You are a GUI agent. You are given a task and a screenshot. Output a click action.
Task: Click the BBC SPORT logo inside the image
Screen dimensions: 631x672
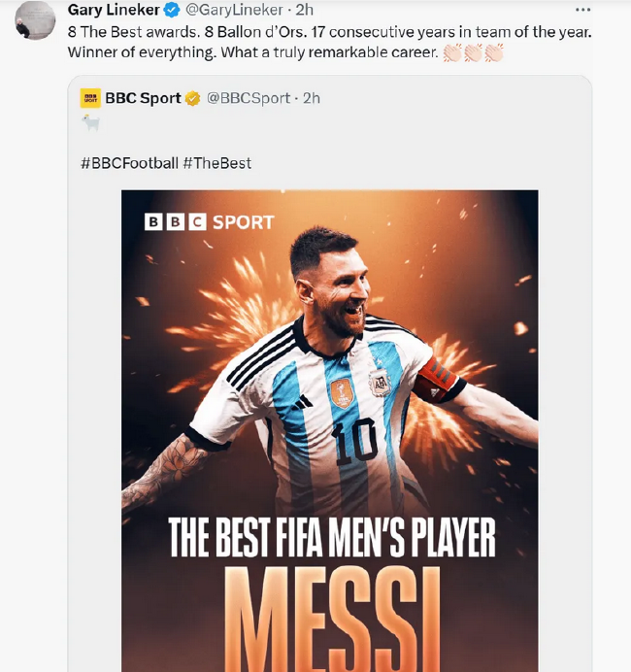pyautogui.click(x=210, y=221)
